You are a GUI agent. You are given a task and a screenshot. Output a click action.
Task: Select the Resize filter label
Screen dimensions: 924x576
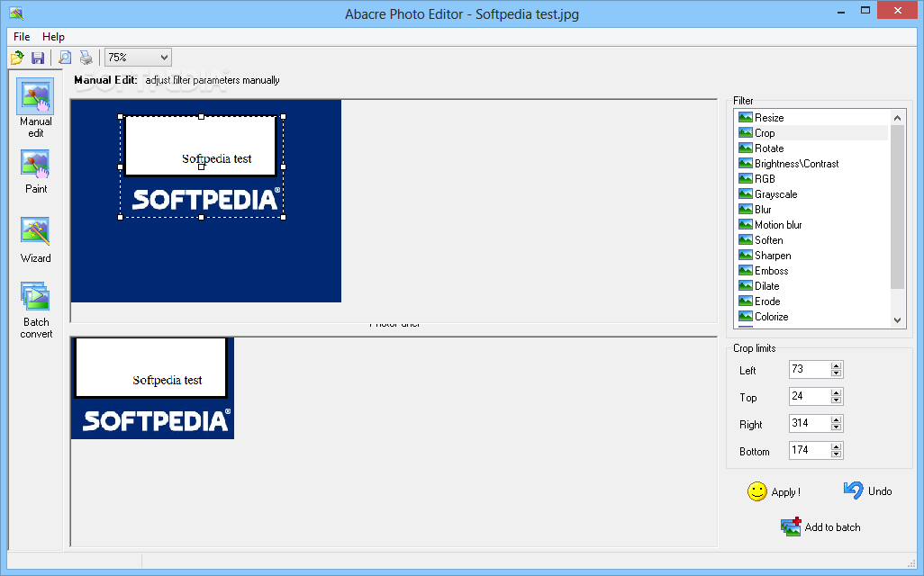click(769, 118)
